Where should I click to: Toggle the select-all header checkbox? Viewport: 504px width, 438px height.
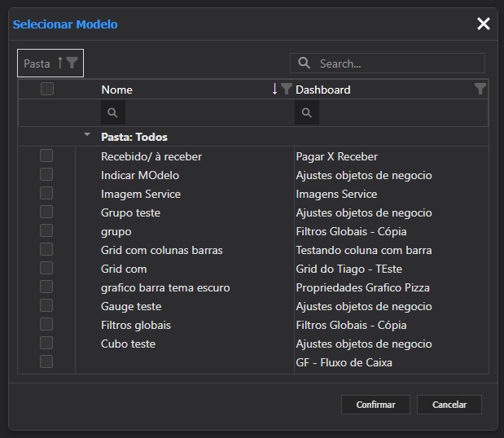47,89
